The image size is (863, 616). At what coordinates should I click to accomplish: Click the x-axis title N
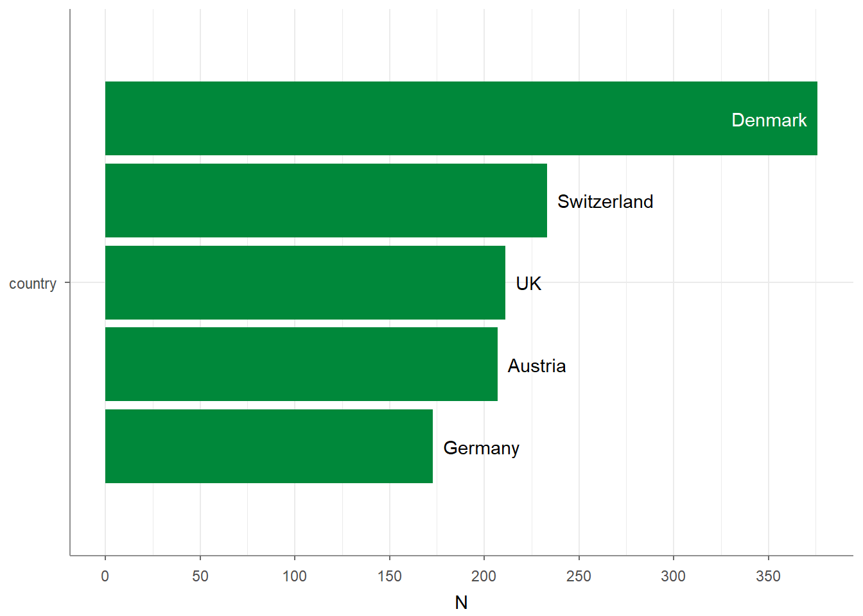pos(461,603)
